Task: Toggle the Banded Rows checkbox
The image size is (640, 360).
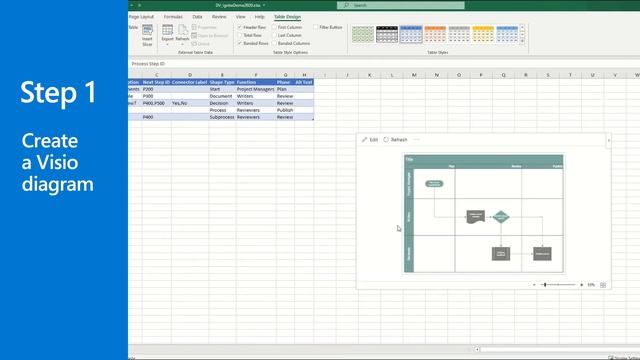Action: coord(240,43)
